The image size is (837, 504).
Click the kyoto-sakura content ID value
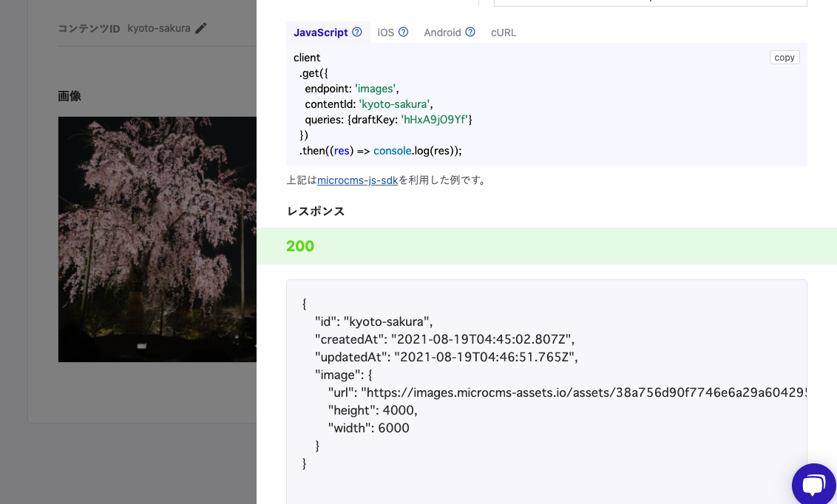pos(158,28)
